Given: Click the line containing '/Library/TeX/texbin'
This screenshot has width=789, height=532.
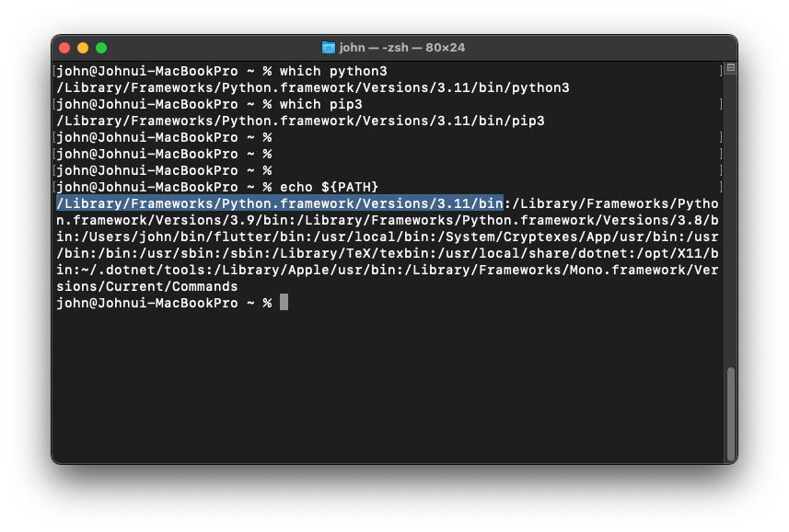Looking at the screenshot, I should (388, 253).
